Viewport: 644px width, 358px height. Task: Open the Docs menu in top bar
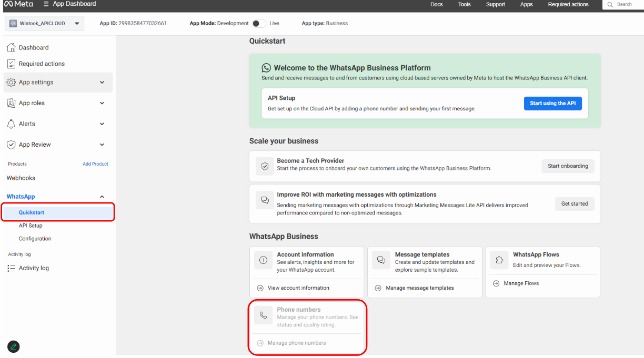point(436,4)
